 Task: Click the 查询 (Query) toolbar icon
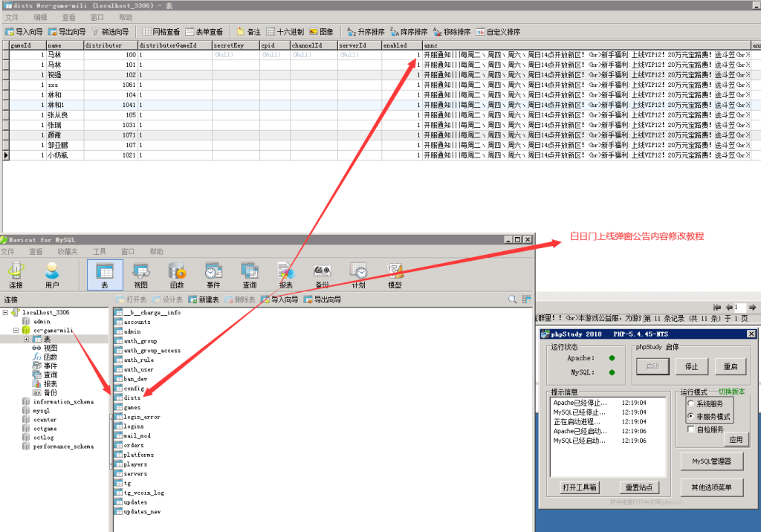pyautogui.click(x=250, y=274)
